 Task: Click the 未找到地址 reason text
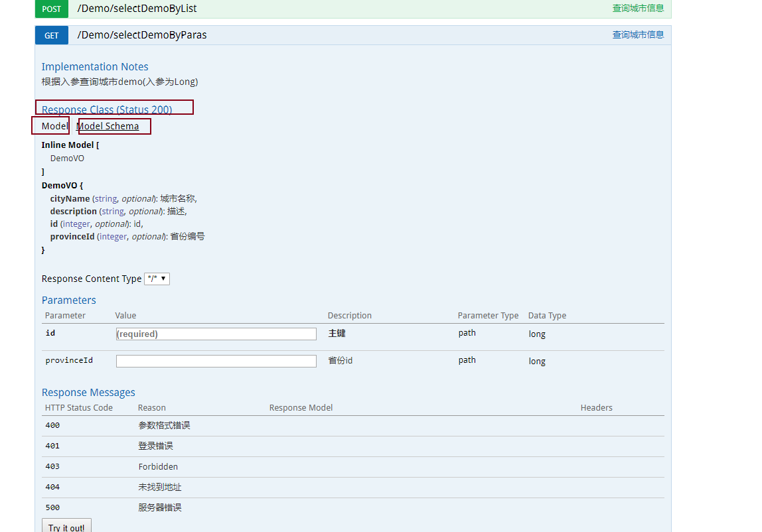click(160, 487)
